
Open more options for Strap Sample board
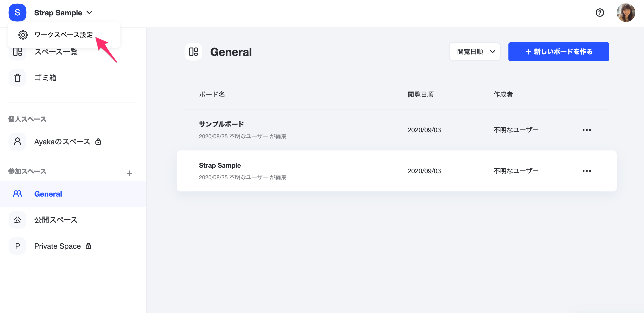tap(587, 171)
